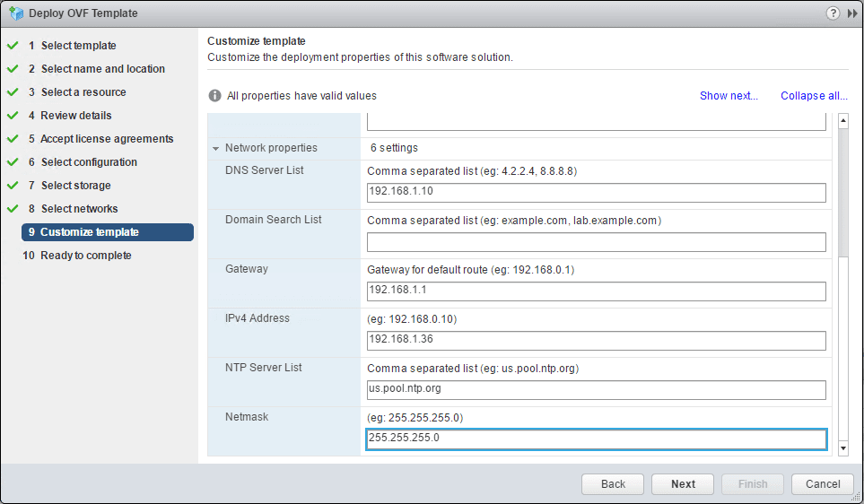Focus the Domain Search List field
This screenshot has height=504, width=864.
596,242
